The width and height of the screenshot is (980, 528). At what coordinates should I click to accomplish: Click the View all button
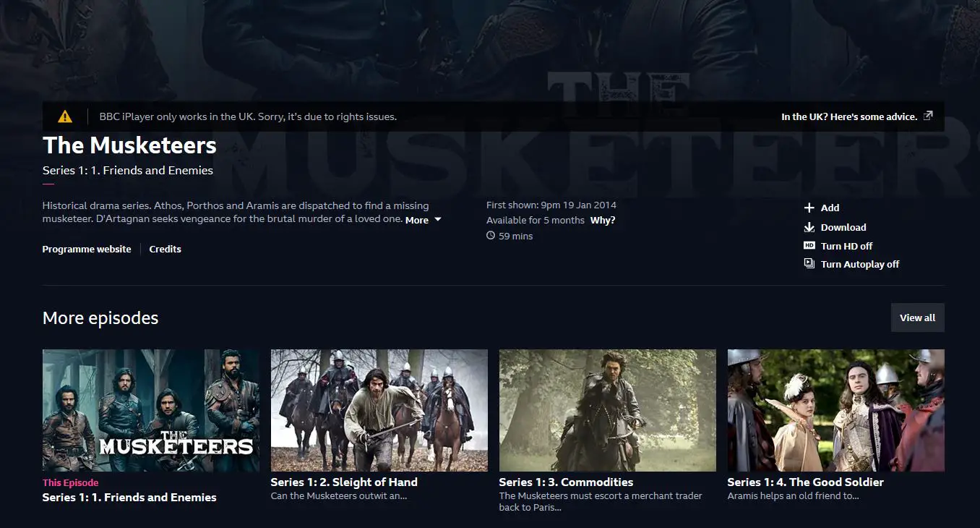point(917,318)
